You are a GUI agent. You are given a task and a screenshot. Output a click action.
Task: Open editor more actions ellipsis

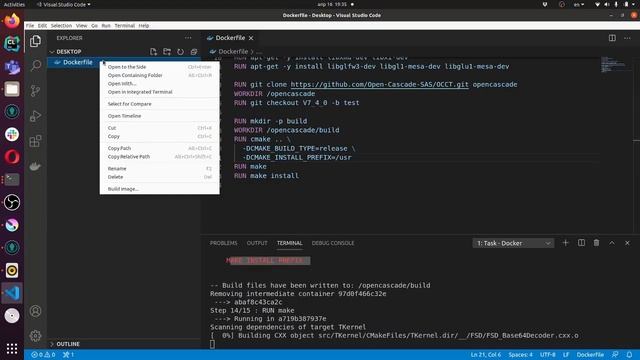[x=627, y=38]
